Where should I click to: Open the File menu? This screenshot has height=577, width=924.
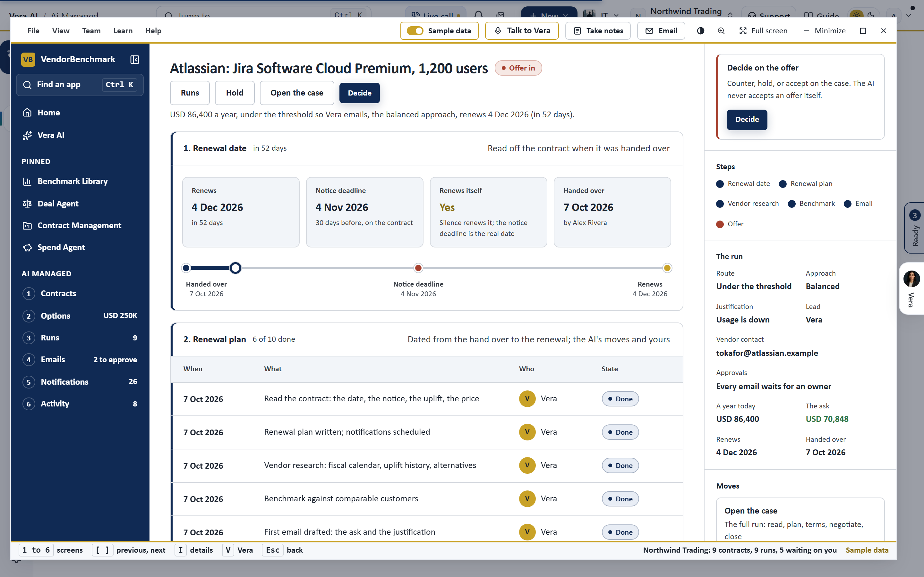pyautogui.click(x=33, y=31)
